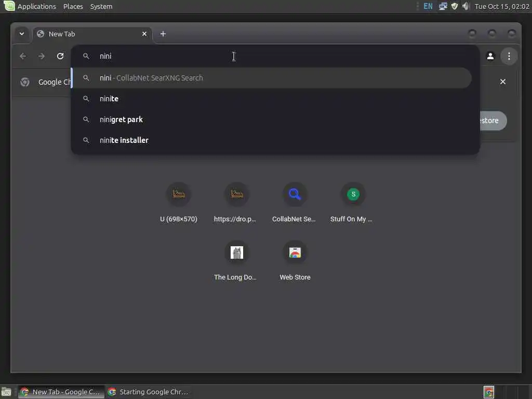The image size is (532, 399).
Task: Click the search icon beside ninite
Action: pyautogui.click(x=86, y=99)
